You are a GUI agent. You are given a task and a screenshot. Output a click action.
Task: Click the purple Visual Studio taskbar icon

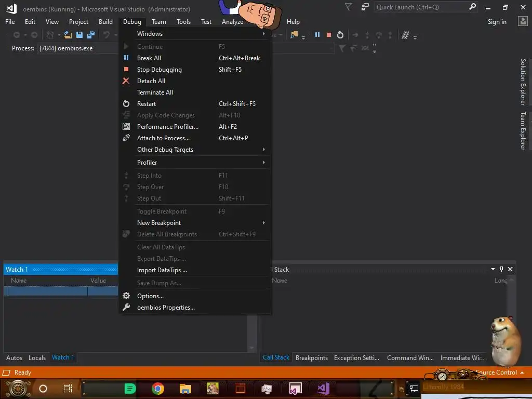tap(323, 389)
